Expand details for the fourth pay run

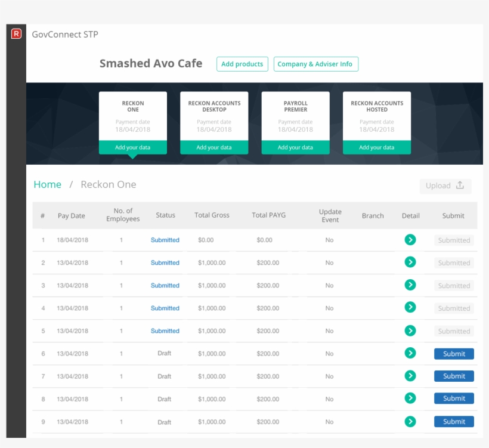[x=410, y=308]
